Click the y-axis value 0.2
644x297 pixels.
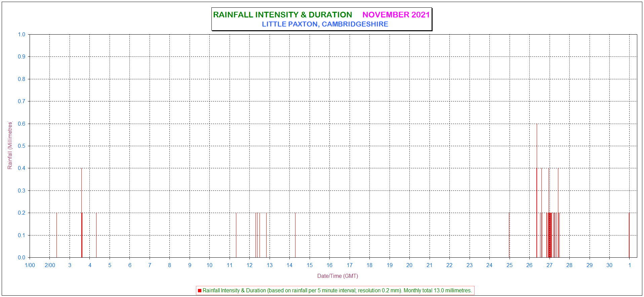click(22, 213)
